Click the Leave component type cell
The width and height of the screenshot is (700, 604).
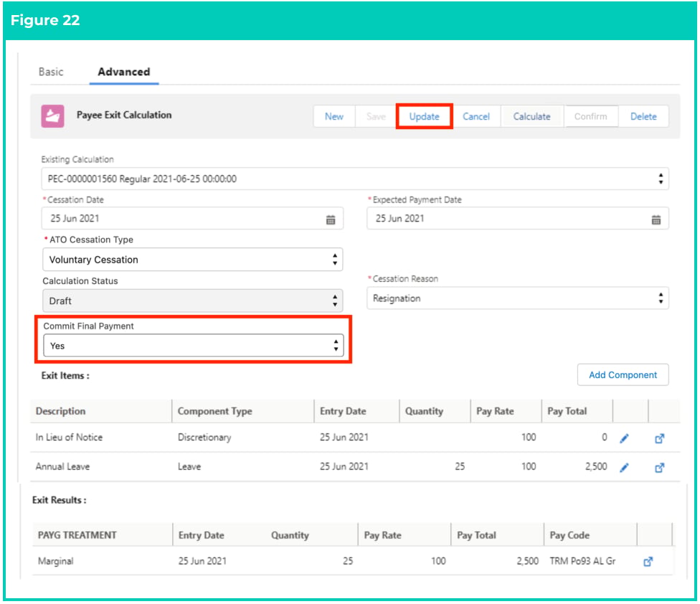(x=189, y=466)
